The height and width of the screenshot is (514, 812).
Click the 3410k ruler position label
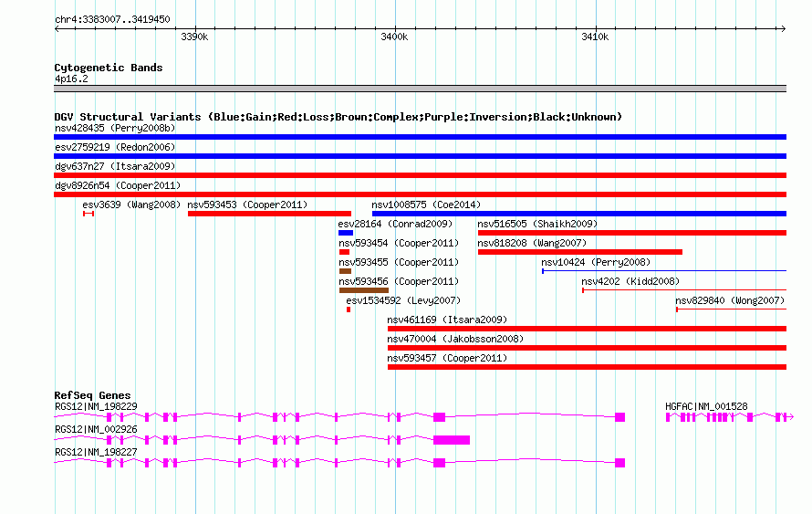[595, 37]
